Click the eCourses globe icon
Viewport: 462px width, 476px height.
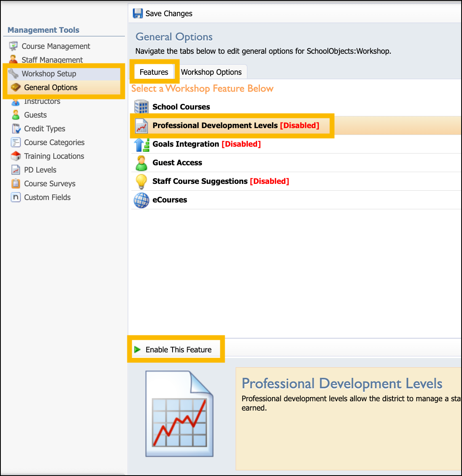(x=141, y=200)
